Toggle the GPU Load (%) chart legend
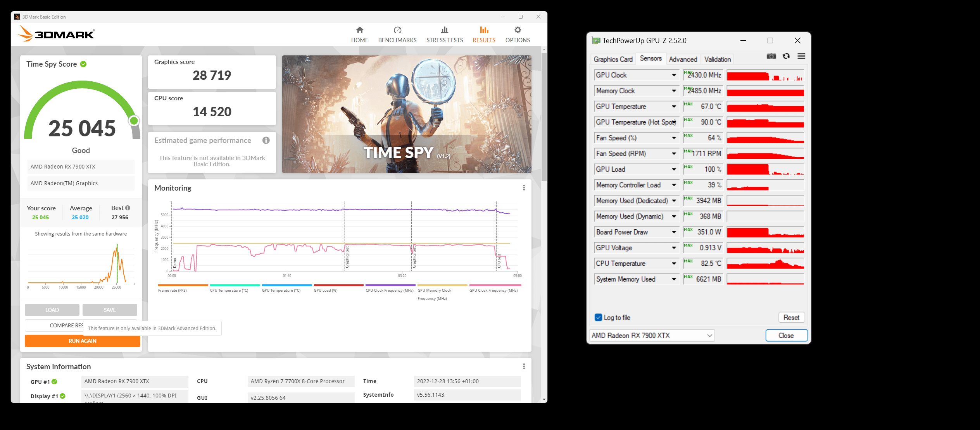 click(338, 288)
